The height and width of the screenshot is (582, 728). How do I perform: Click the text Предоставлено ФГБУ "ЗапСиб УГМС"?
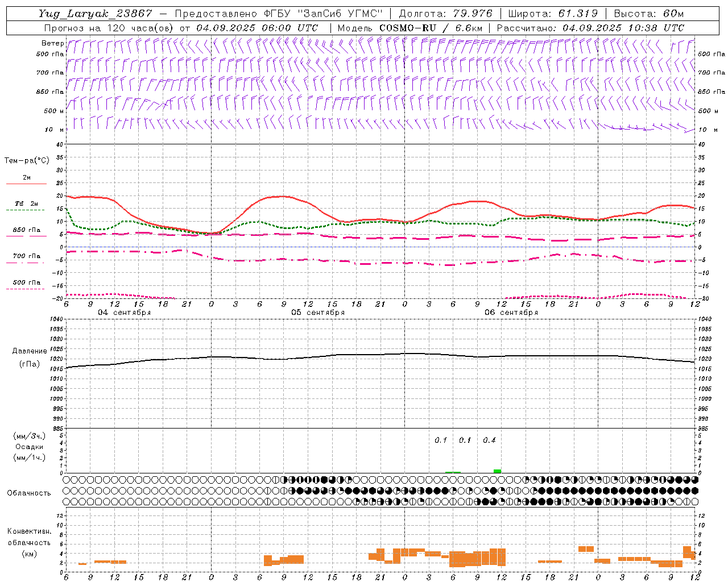(279, 14)
